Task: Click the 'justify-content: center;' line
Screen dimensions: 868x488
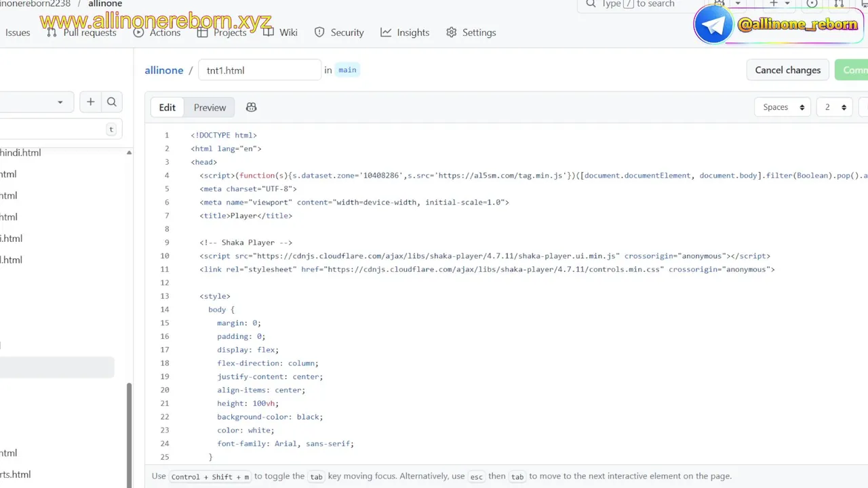Action: pos(270,377)
